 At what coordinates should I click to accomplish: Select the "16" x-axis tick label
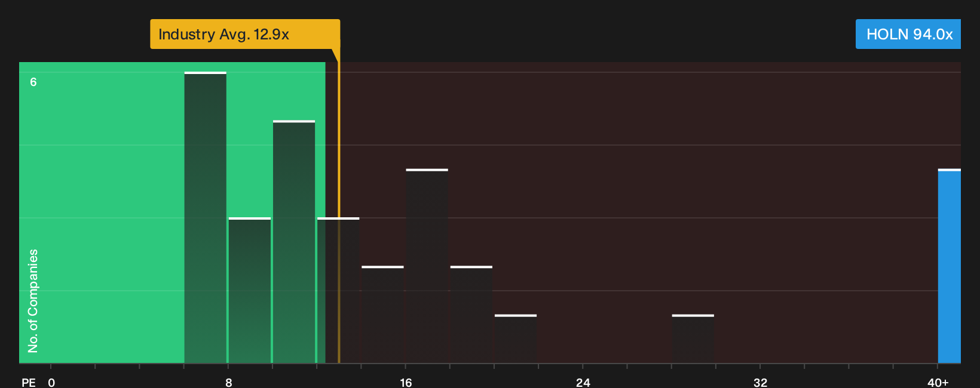click(406, 383)
